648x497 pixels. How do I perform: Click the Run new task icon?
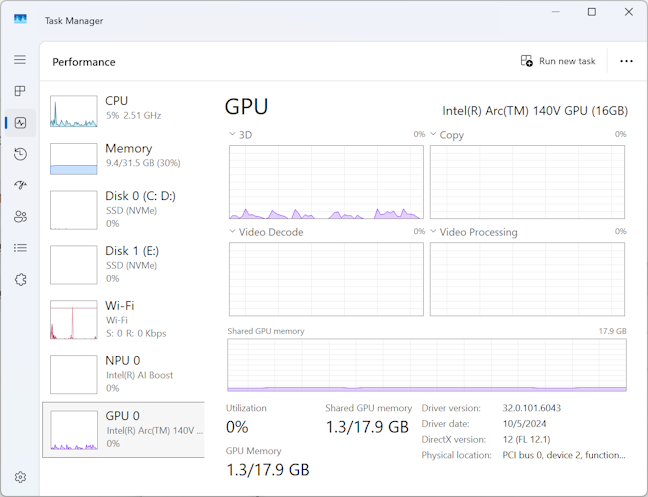tap(526, 61)
